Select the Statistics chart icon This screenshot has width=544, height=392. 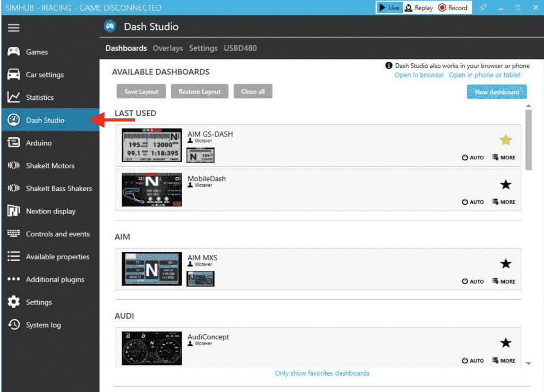click(14, 97)
